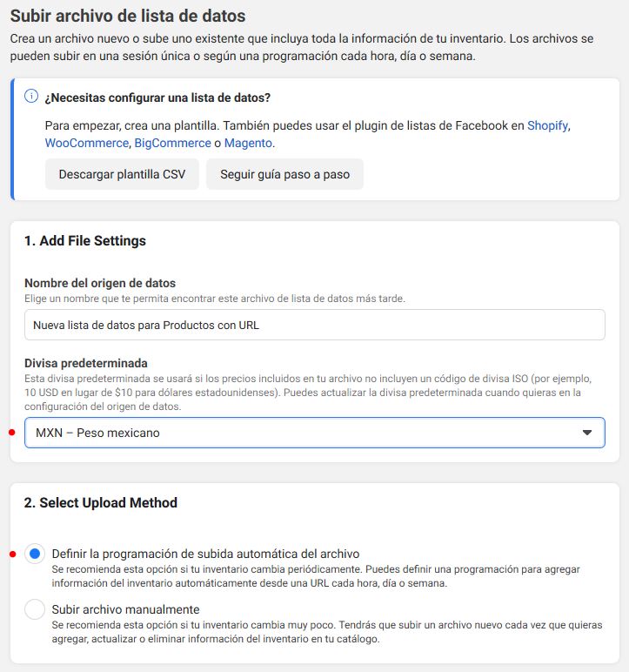
Task: Open the Magento plugin link
Action: point(248,143)
